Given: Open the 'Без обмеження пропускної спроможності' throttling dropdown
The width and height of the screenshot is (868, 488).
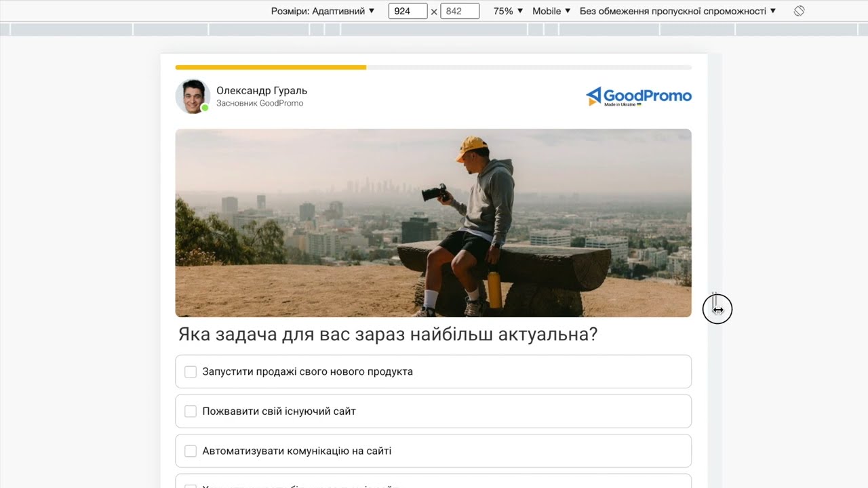Looking at the screenshot, I should click(677, 11).
